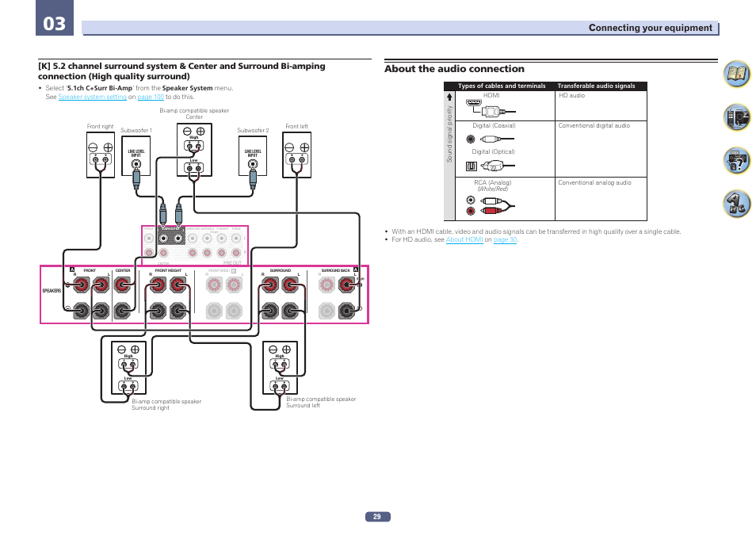Screen dimensions: 756x535
Task: Click the Center bi-amp speaker illustration
Action: point(194,150)
